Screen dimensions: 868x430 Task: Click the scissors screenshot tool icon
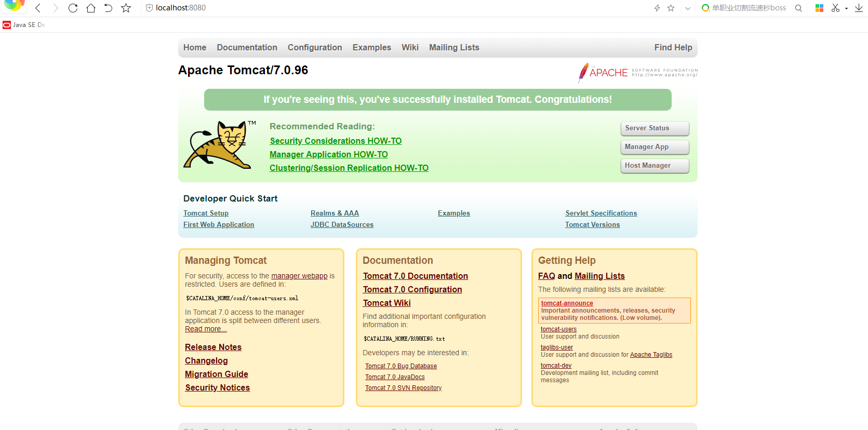click(x=835, y=8)
